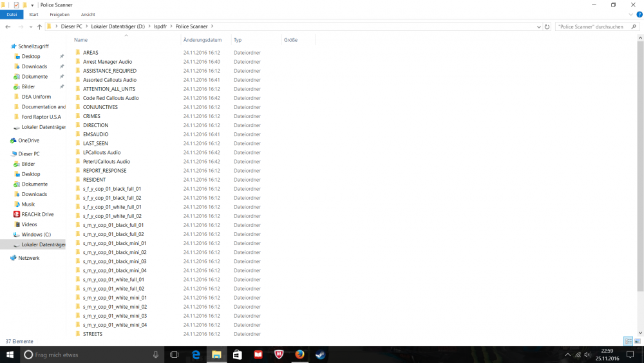Click the Cortana search box
Image resolution: width=644 pixels, height=363 pixels.
92,355
